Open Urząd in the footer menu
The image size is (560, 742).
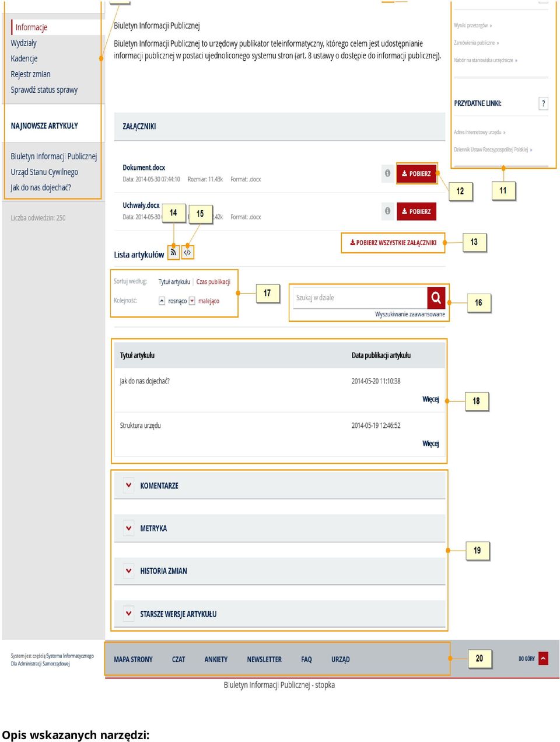tap(341, 659)
